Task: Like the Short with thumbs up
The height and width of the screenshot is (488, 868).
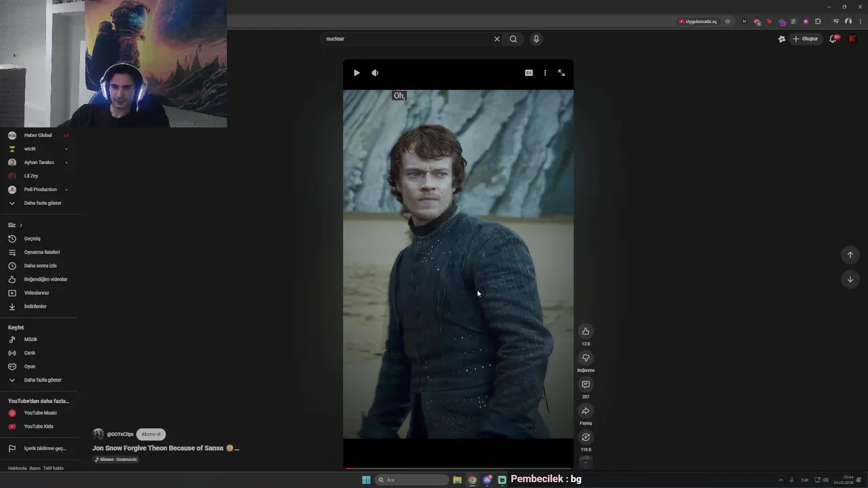Action: pyautogui.click(x=586, y=331)
